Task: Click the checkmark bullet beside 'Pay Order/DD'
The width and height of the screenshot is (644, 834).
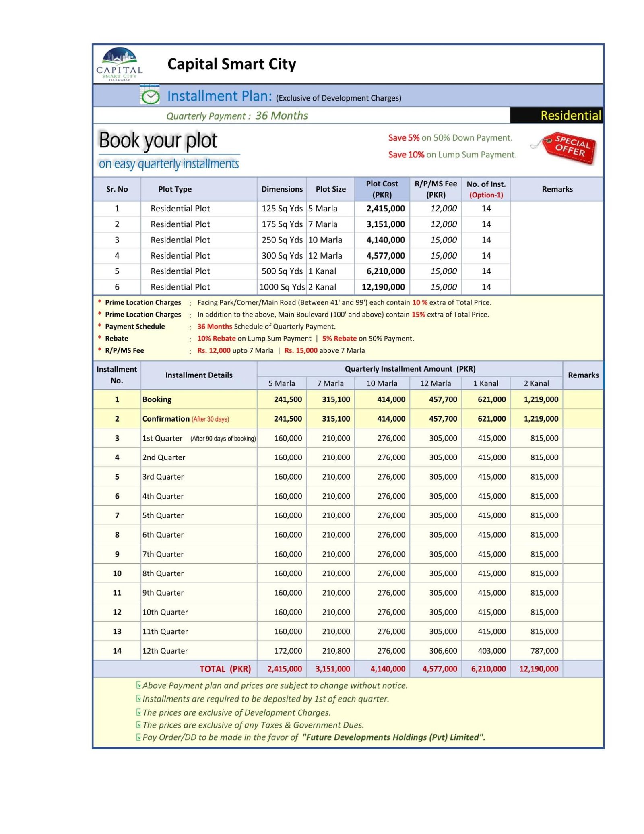Action: pos(138,737)
